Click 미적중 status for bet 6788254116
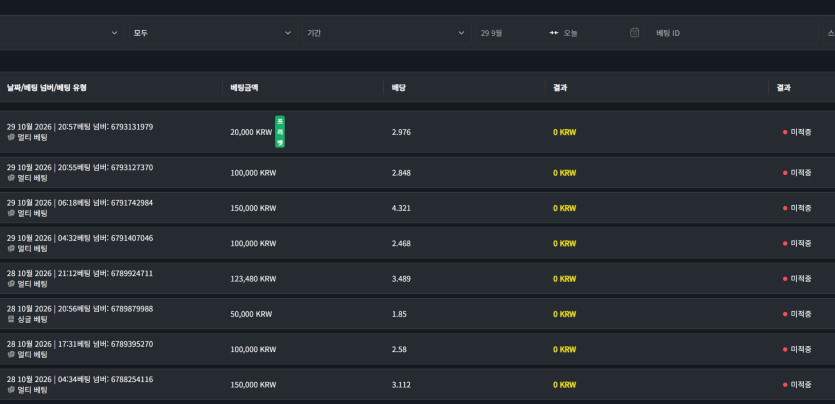Screen dimensions: 835x404 (801, 385)
